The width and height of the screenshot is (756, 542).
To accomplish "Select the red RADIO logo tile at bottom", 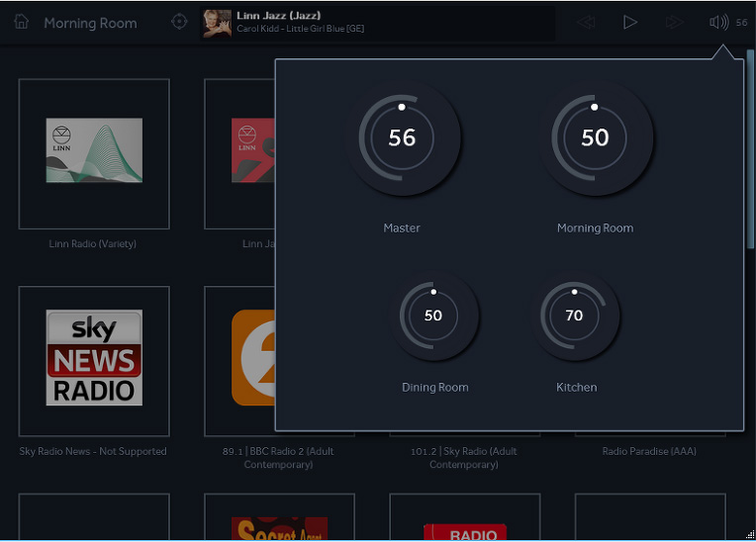I will [x=465, y=516].
